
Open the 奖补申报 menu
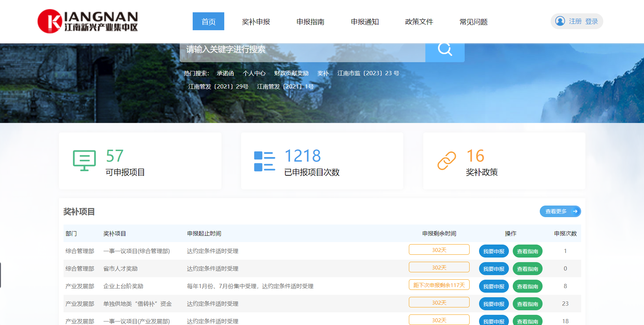point(256,22)
